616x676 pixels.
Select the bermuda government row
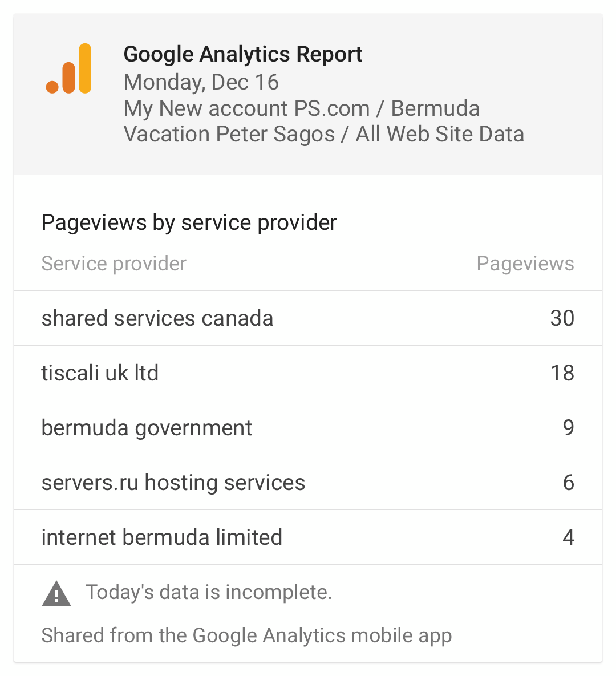point(308,428)
